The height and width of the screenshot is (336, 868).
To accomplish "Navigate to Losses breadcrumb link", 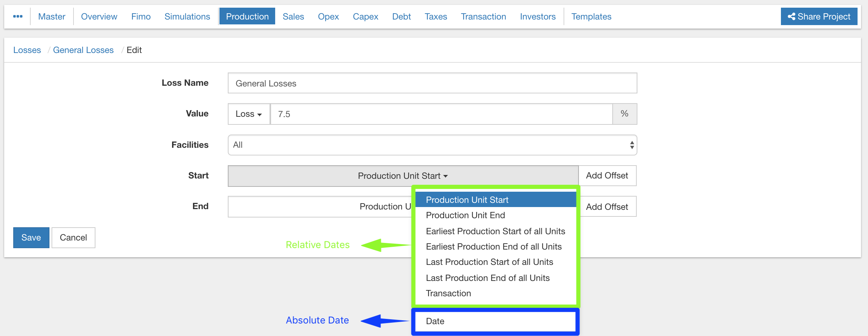I will [x=27, y=50].
